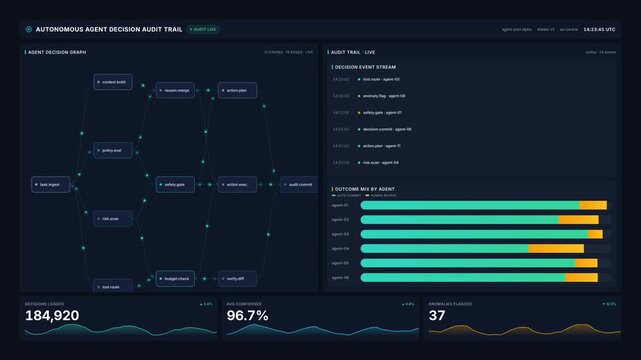Select the risk.scan graph node
Viewport: 641px width, 360px height.
113,219
